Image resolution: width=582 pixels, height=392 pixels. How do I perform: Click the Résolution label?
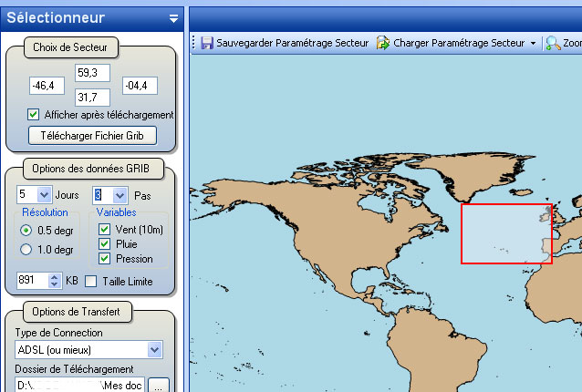[45, 212]
